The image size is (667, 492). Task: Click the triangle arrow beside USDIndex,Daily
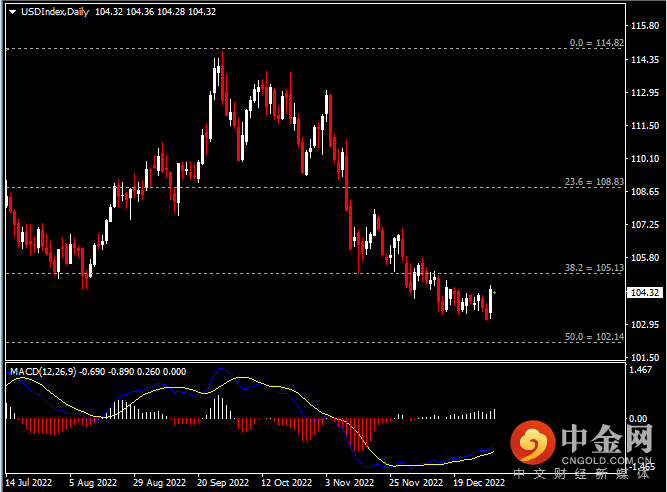(12, 11)
